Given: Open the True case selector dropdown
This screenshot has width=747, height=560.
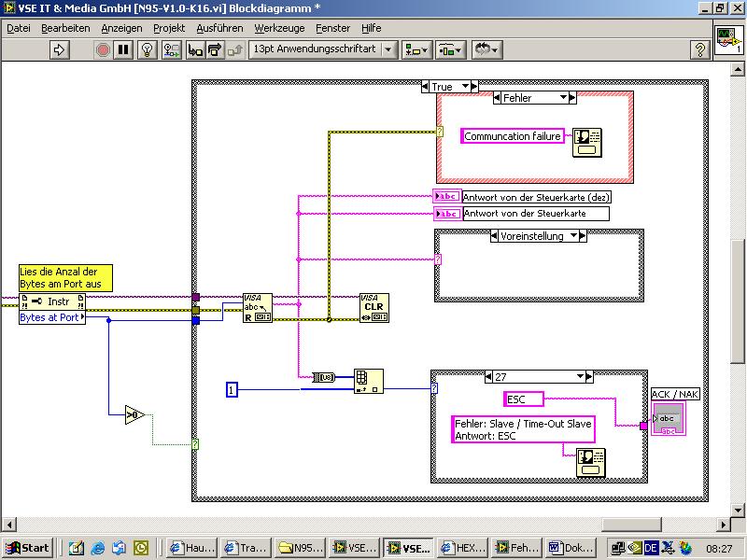Looking at the screenshot, I should point(465,86).
